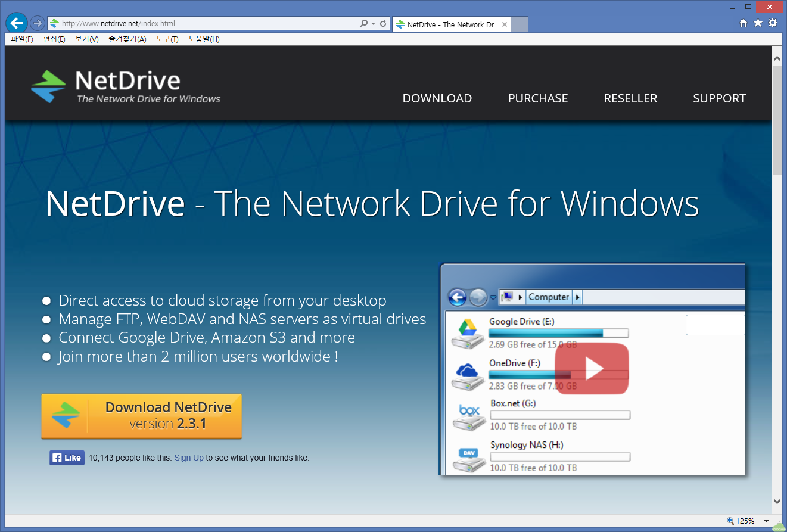Open the 즐겨찾기(A) menu
The image size is (787, 532).
pyautogui.click(x=127, y=39)
